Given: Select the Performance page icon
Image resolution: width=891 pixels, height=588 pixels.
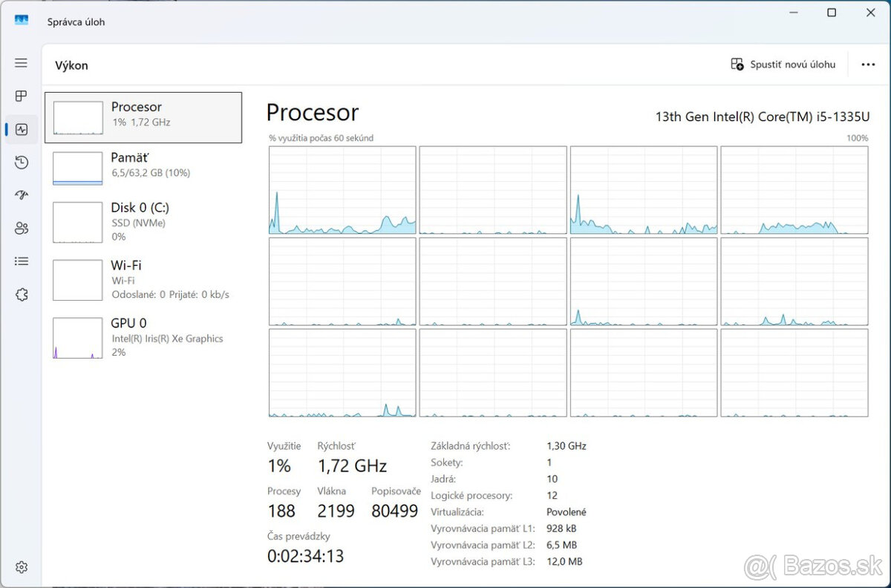Looking at the screenshot, I should pyautogui.click(x=21, y=129).
